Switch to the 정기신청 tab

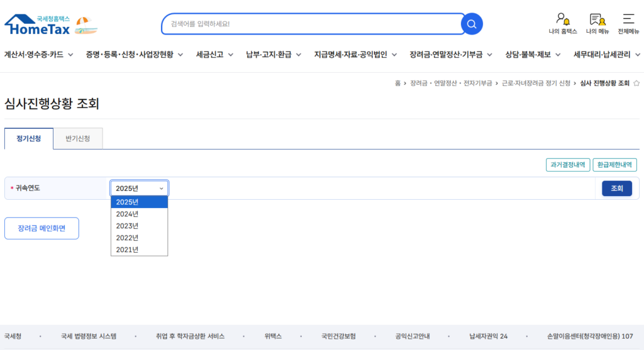(x=29, y=139)
